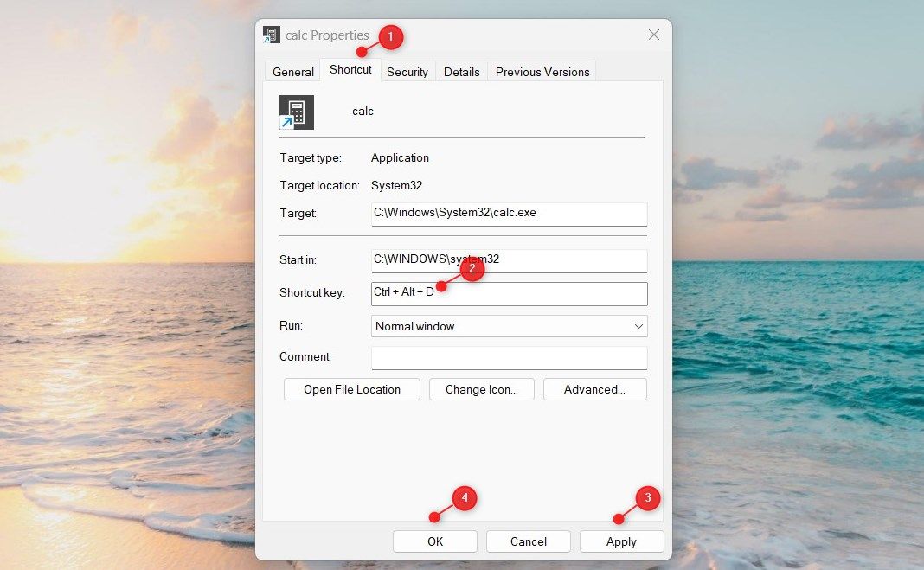The image size is (924, 570).
Task: Confirm with the OK button
Action: pyautogui.click(x=435, y=541)
